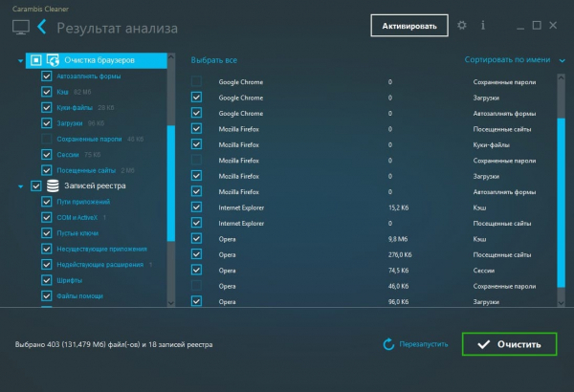Click Google Chrome in the Автозаплнять формы row
The height and width of the screenshot is (392, 574).
pyautogui.click(x=241, y=114)
